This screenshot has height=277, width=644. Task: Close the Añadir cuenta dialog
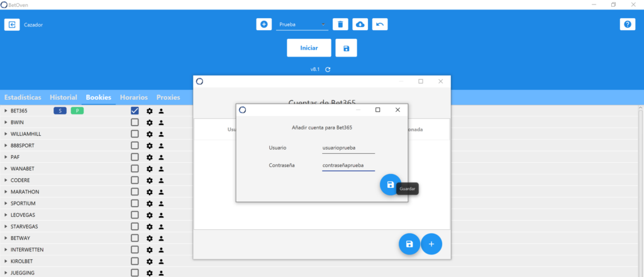pyautogui.click(x=397, y=110)
